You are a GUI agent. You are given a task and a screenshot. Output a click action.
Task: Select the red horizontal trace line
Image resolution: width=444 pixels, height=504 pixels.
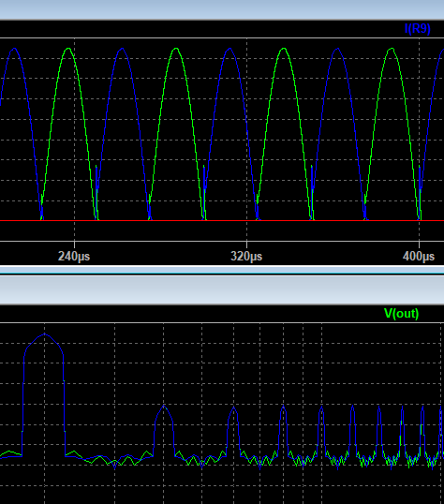pyautogui.click(x=222, y=221)
